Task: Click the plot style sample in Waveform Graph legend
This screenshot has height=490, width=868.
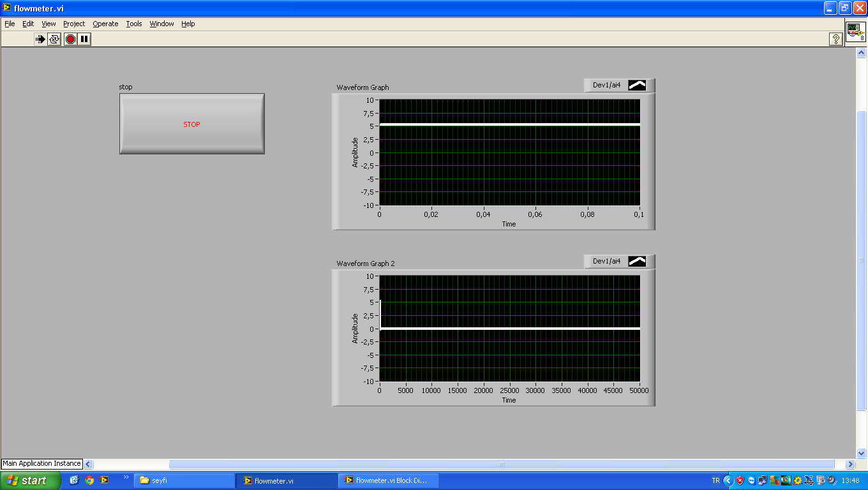Action: 637,85
